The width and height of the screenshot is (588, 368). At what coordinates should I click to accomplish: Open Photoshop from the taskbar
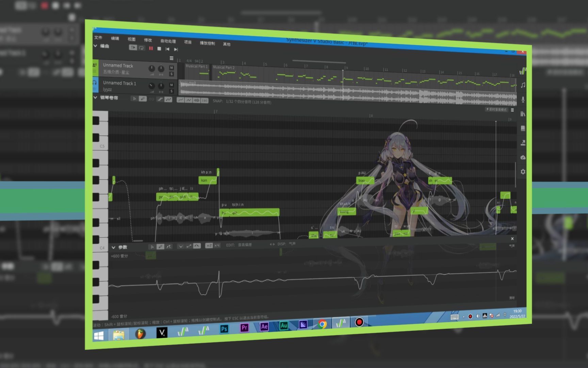224,329
